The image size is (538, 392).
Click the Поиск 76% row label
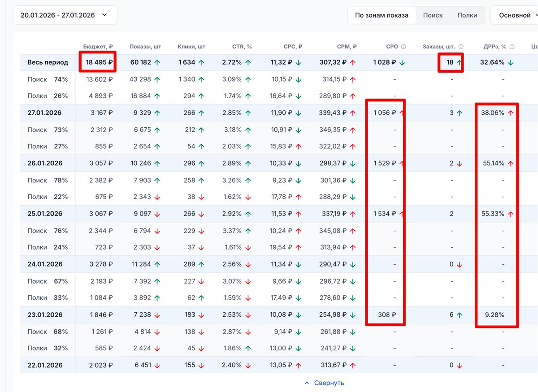click(48, 231)
